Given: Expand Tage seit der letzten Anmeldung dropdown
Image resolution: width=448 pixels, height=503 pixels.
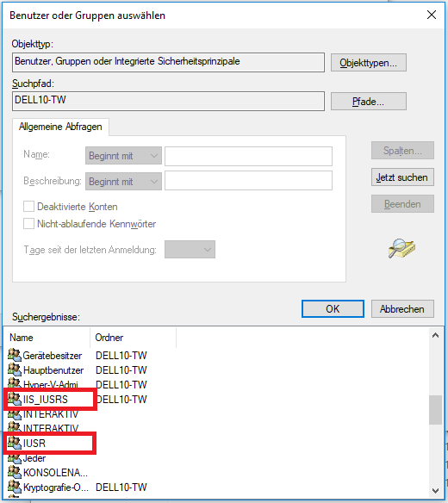Looking at the screenshot, I should [x=190, y=249].
